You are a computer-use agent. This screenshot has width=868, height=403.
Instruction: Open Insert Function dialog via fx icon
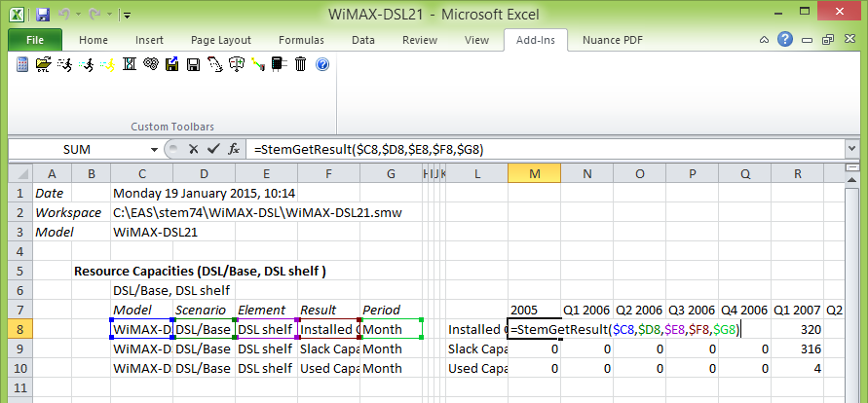234,149
